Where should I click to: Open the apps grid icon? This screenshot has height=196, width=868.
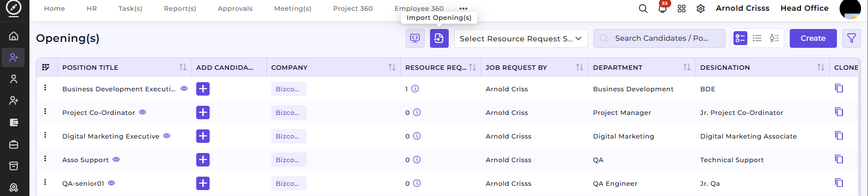681,9
